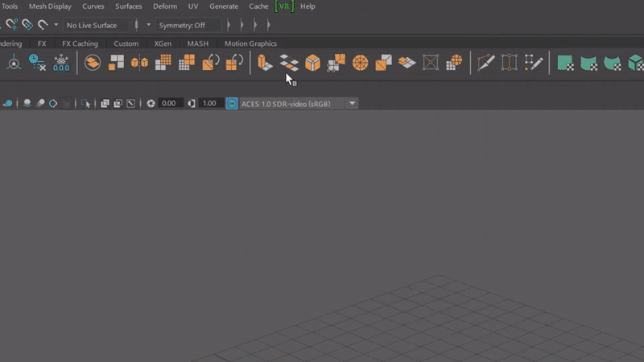
Task: Switch to the FX shelf tab
Action: click(42, 43)
